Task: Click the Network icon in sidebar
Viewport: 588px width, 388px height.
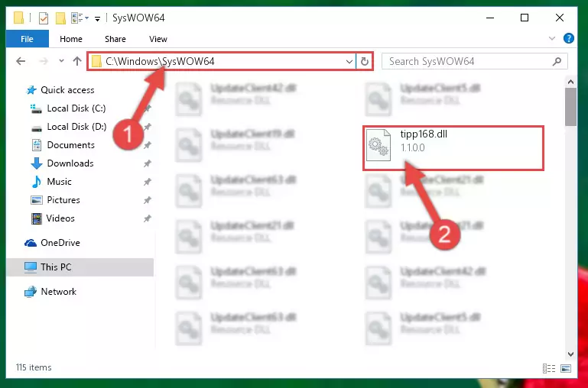Action: (x=31, y=291)
